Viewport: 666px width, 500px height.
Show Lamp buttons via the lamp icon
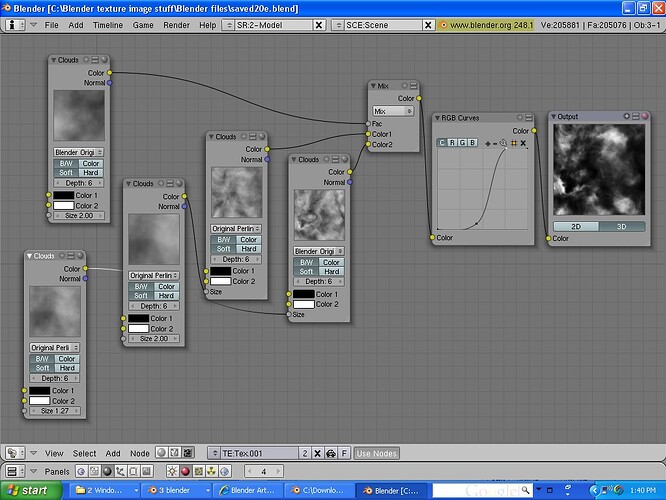tap(172, 471)
